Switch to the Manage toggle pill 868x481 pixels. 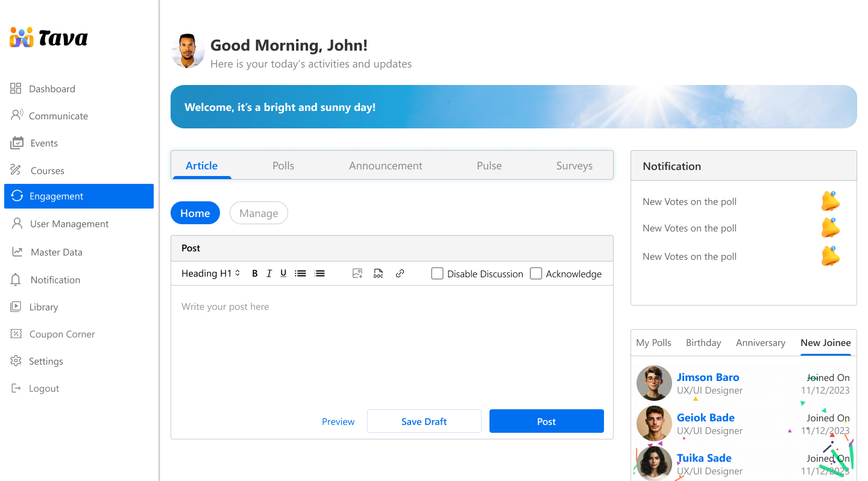click(259, 213)
